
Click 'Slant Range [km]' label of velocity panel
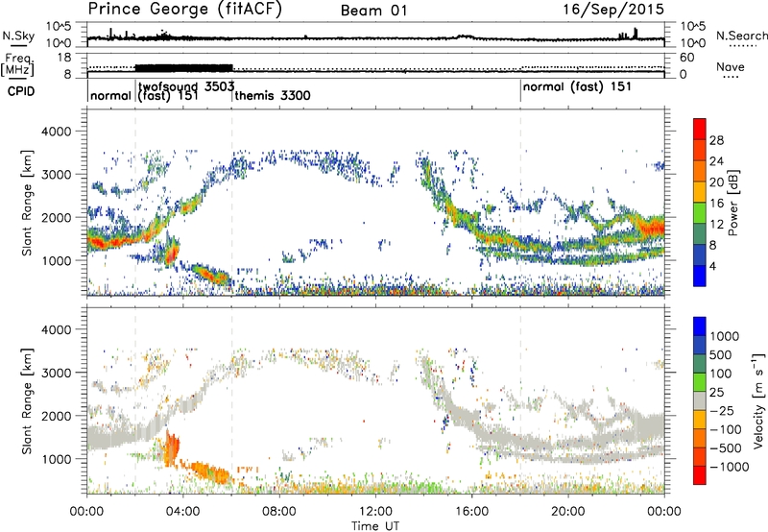(x=28, y=401)
